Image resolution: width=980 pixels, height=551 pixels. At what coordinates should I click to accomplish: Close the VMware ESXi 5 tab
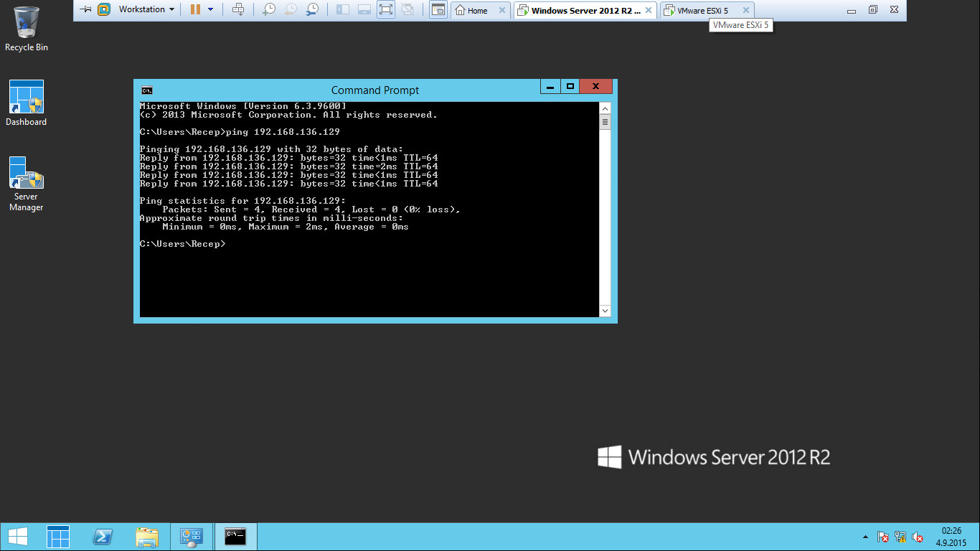(746, 10)
